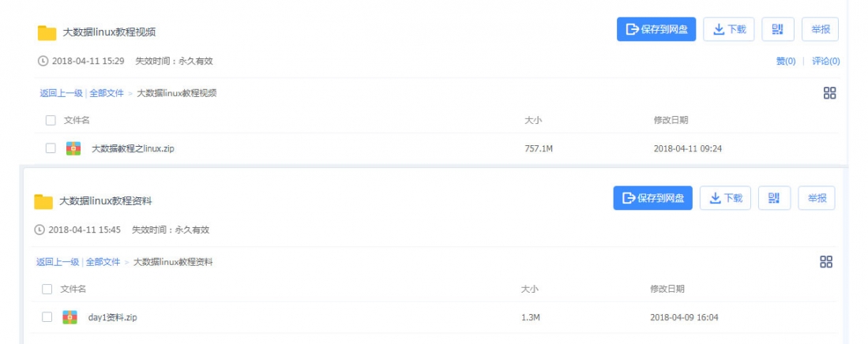Click the 大数据教程之linux.zip archive icon

pyautogui.click(x=73, y=148)
